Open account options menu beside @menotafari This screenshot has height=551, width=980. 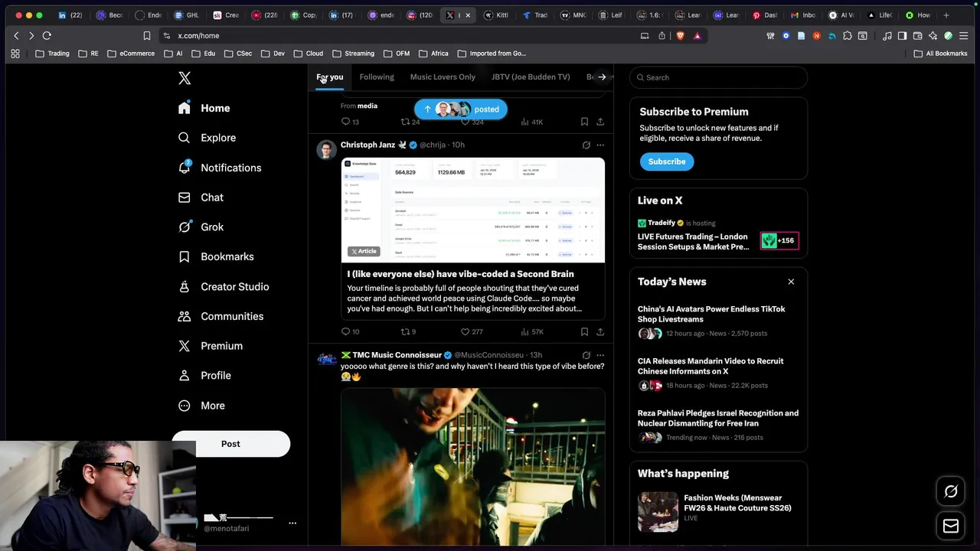(292, 523)
